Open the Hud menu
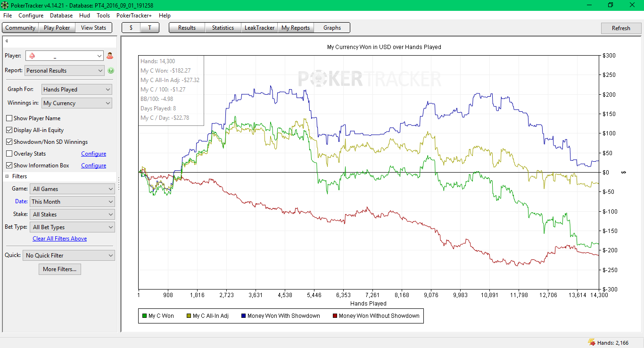Viewport: 644px width, 348px height. tap(85, 16)
